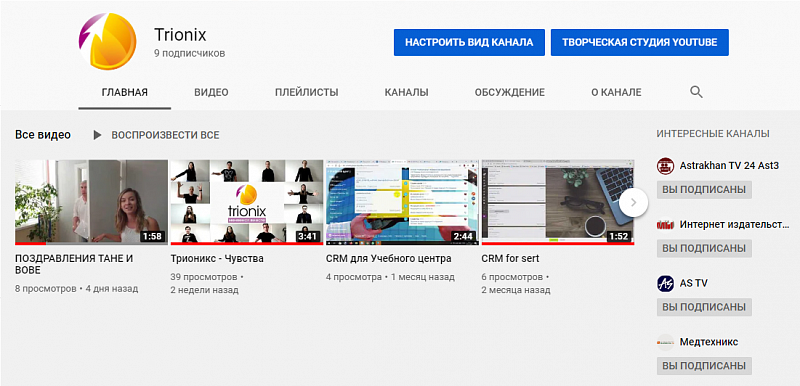
Task: Switch to the Видео tab
Action: pyautogui.click(x=211, y=93)
